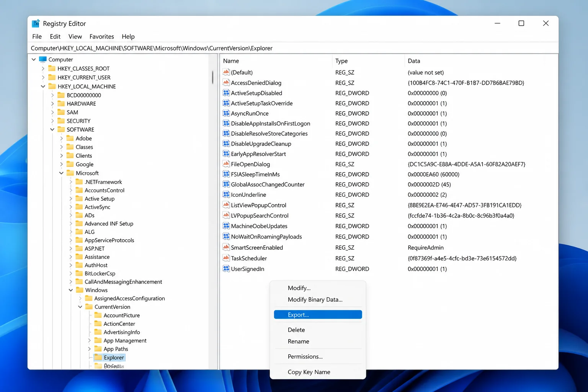588x392 pixels.
Task: Click the AsyncRunOnce DWORD icon
Action: (x=226, y=113)
